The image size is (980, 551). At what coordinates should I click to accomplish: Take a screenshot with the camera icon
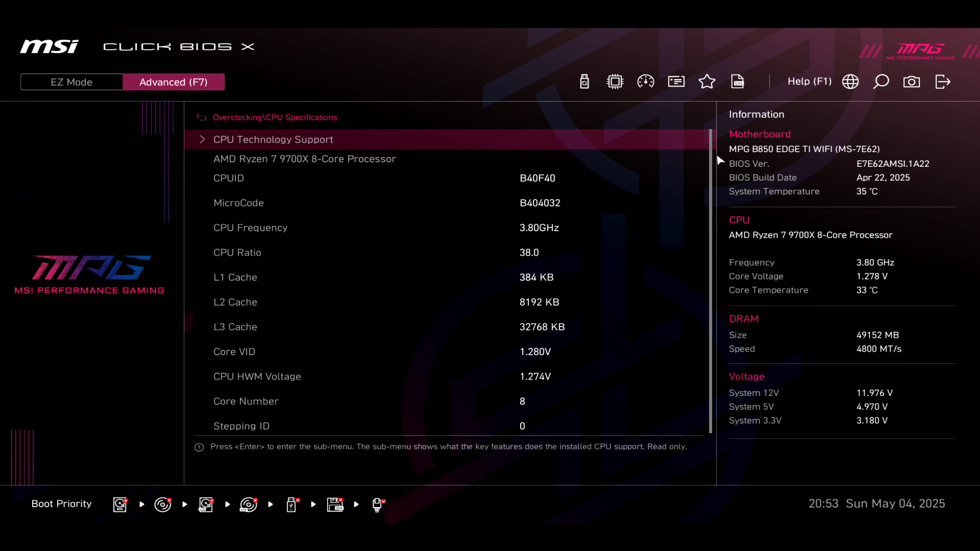[x=912, y=82]
